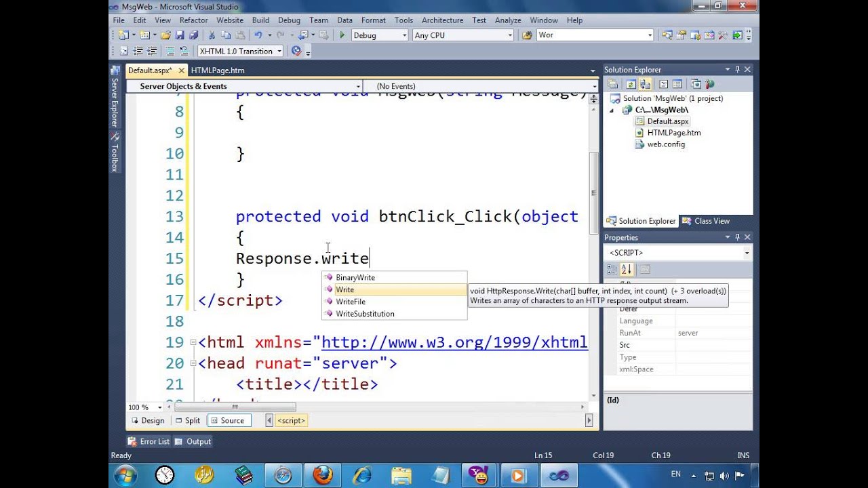The height and width of the screenshot is (488, 868).
Task: Open the Build menu
Action: [x=260, y=20]
